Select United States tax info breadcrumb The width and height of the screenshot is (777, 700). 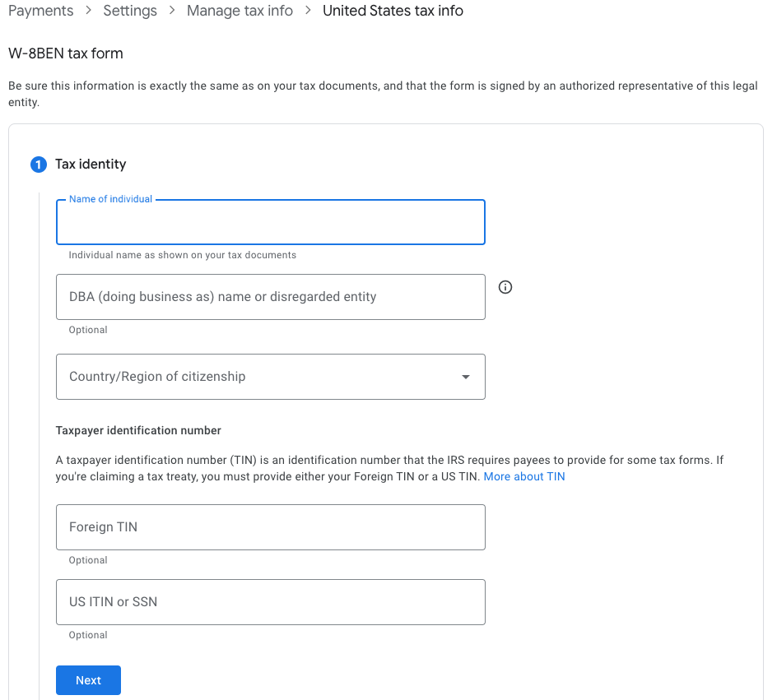pos(393,11)
